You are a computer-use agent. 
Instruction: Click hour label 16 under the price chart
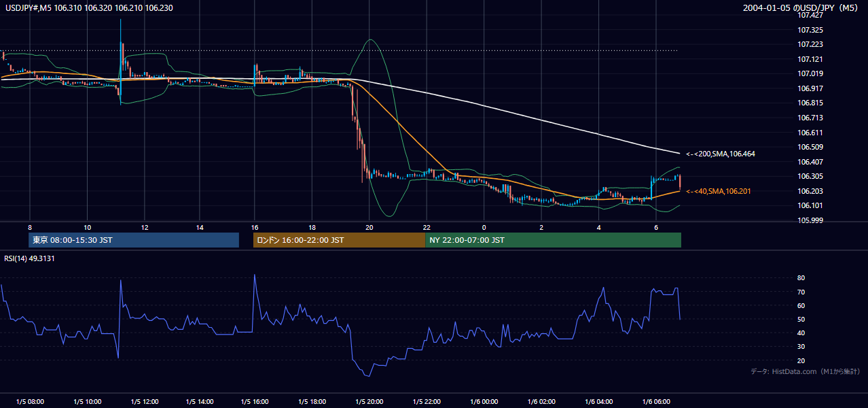tap(255, 227)
